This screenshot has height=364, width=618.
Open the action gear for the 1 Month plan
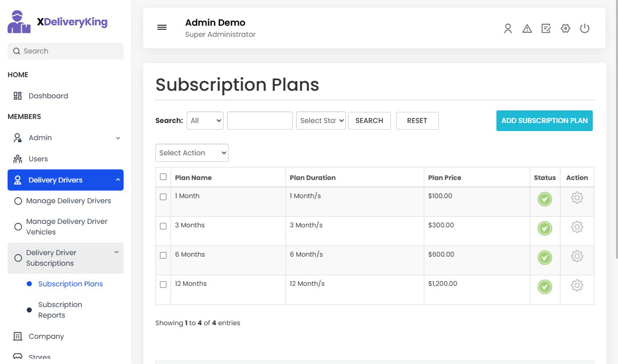click(x=577, y=198)
